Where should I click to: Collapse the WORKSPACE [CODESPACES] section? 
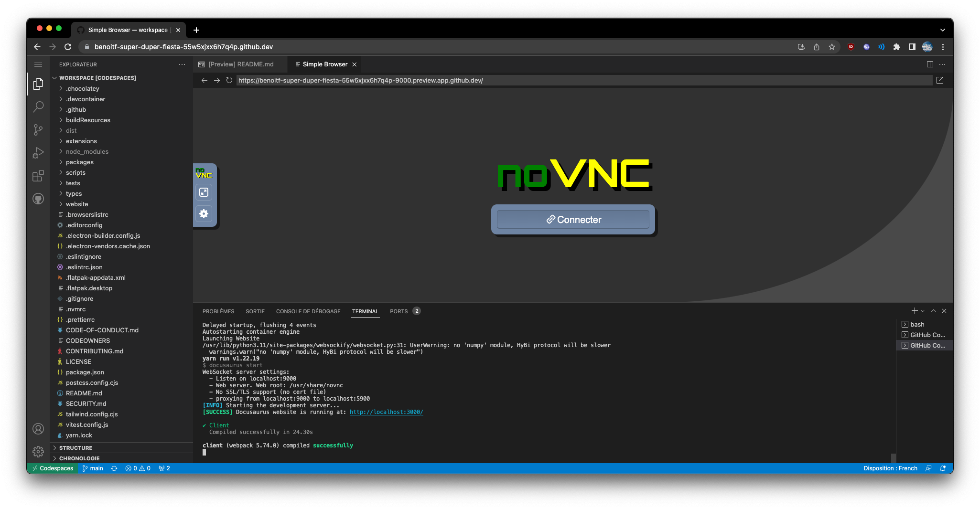(x=54, y=77)
